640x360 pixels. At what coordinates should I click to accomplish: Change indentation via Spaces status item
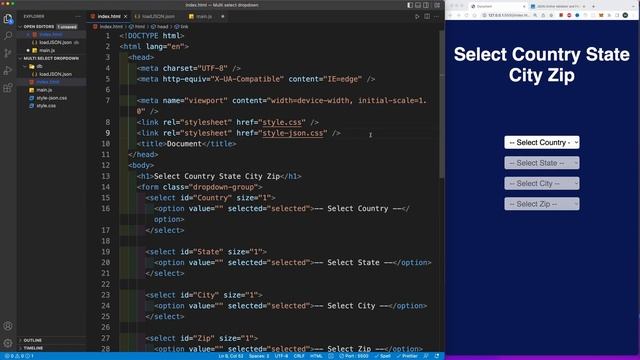[x=259, y=356]
